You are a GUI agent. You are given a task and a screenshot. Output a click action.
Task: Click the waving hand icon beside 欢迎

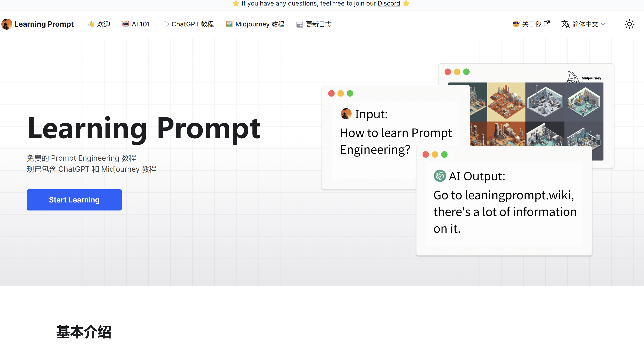coord(91,24)
